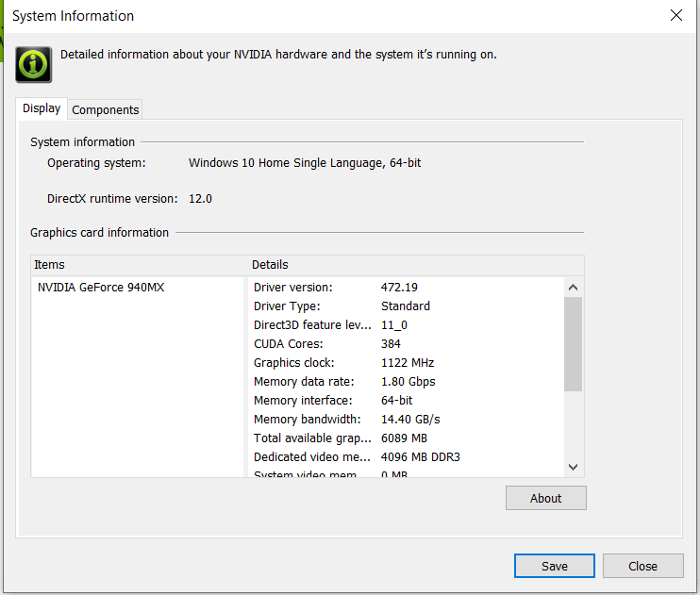Screen dimensions: 700x595
Task: Click the details list scrollbar thumb
Action: coord(573,343)
